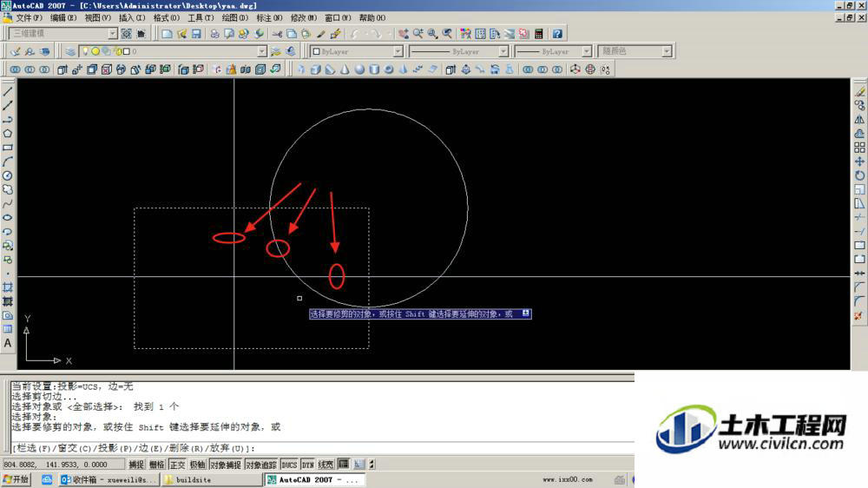Click the Sphere solid icon in modeling toolbar
Screen dimensions: 868x488
point(360,69)
